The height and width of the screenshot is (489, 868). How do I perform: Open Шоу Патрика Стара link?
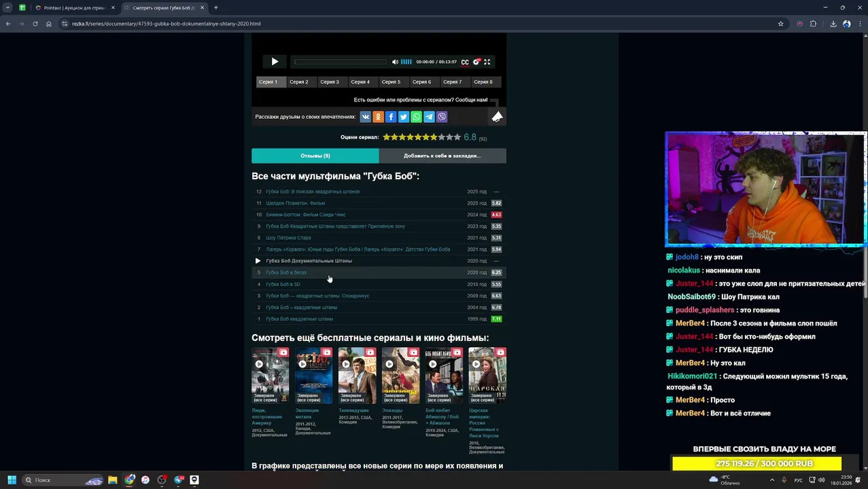288,238
